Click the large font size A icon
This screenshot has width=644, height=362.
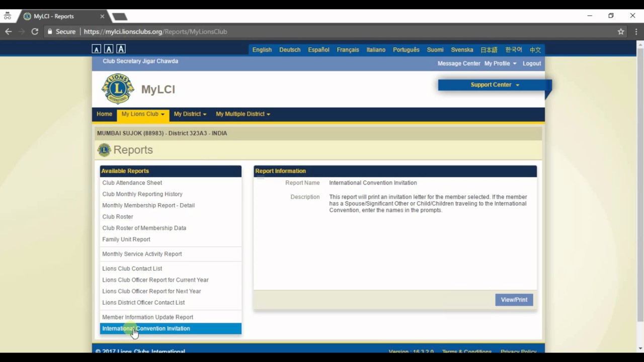click(121, 49)
